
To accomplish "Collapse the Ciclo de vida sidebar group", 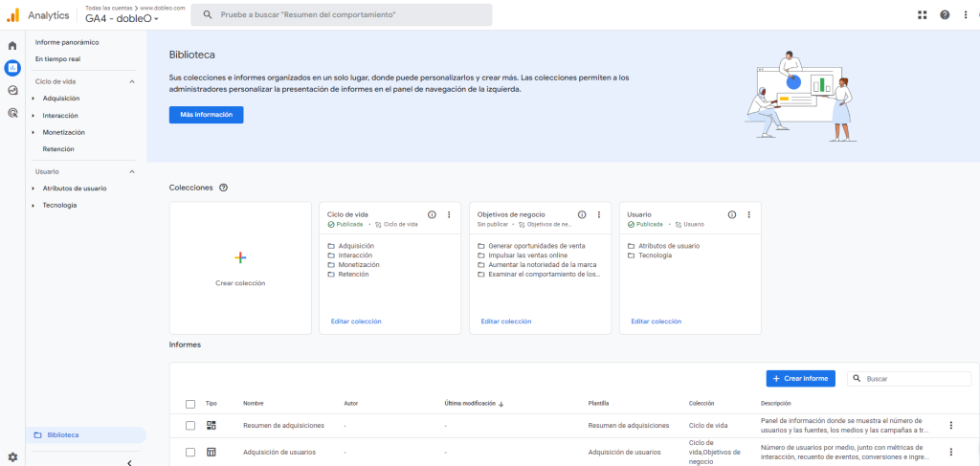I will [132, 82].
